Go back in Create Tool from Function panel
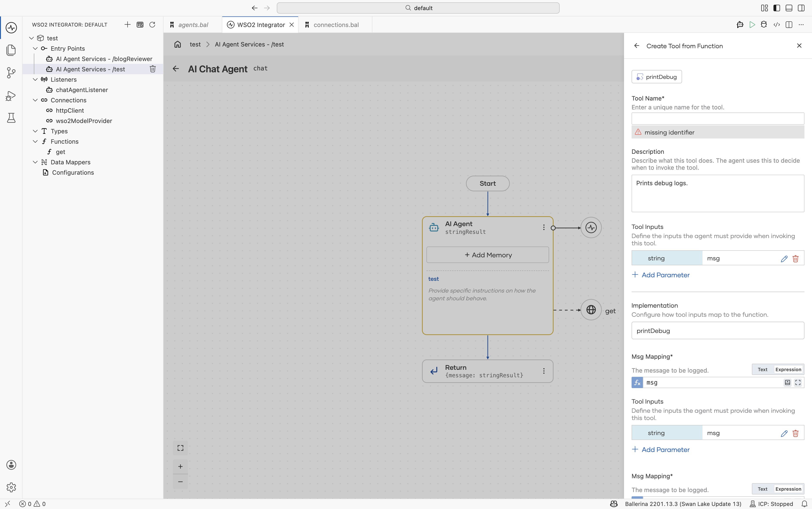812x509 pixels. [636, 46]
